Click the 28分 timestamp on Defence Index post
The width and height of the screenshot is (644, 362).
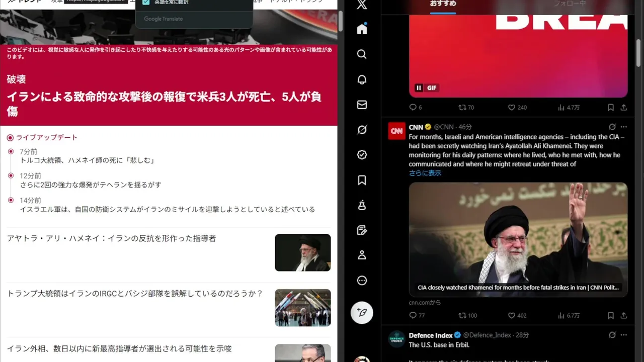pos(522,335)
